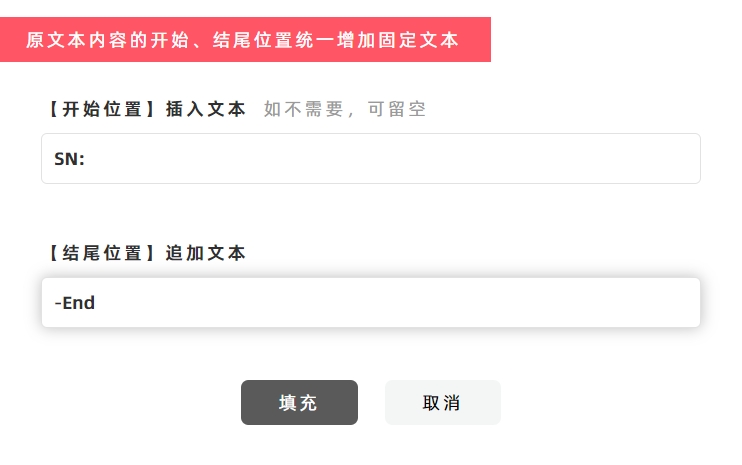
Task: Focus the end position text field
Action: click(370, 302)
